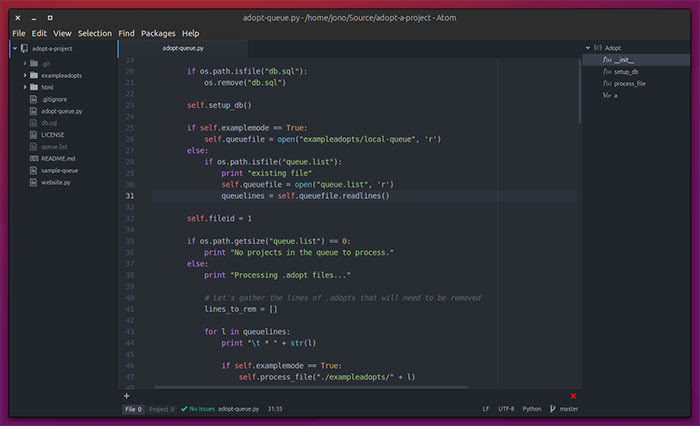
Task: Click the queue.list file icon
Action: coord(33,146)
